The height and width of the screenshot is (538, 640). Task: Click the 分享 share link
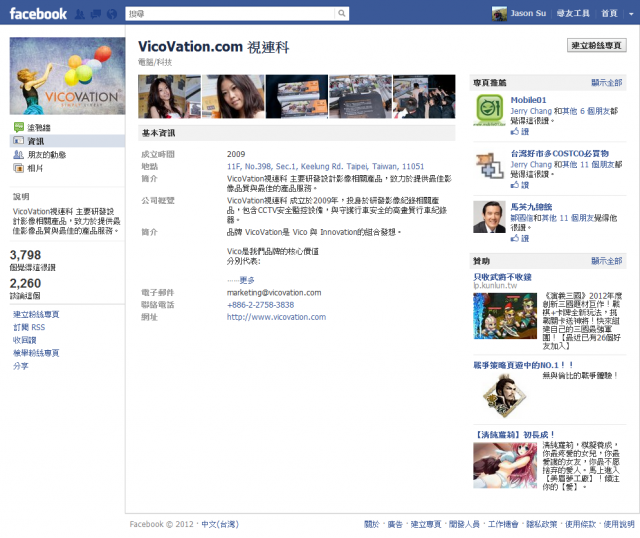pyautogui.click(x=20, y=366)
